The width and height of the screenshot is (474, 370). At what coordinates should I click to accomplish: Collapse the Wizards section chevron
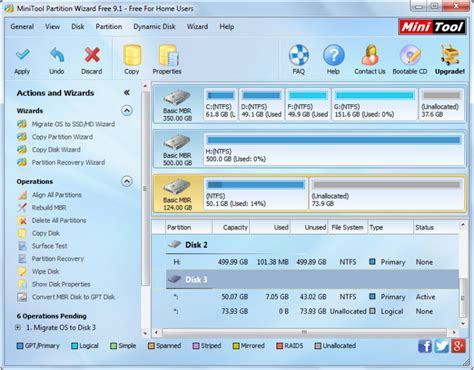(127, 110)
